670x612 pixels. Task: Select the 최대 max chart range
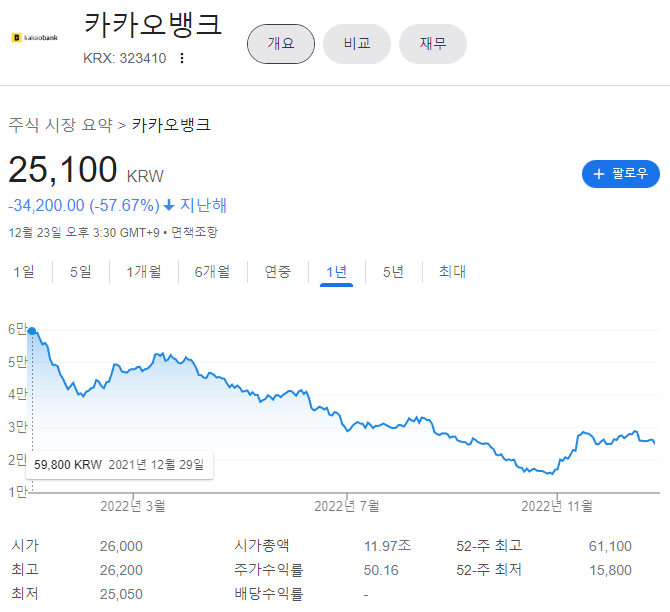[453, 272]
